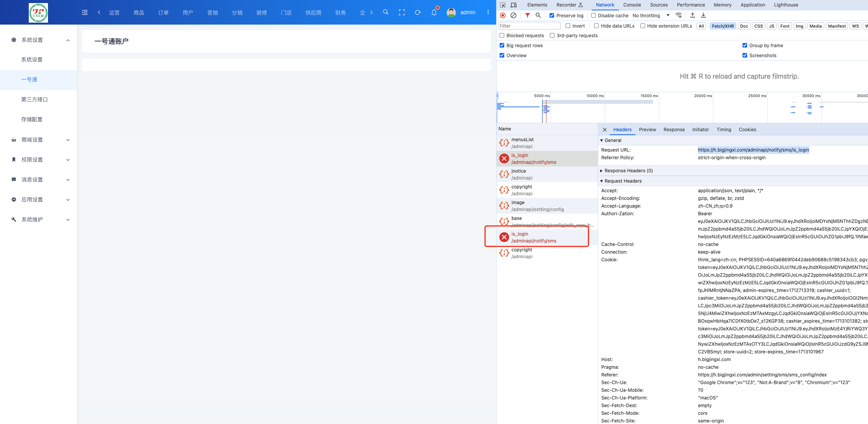Viewport: 868px width, 424px height.
Task: Expand the 应用设置 sidebar group
Action: (x=68, y=200)
